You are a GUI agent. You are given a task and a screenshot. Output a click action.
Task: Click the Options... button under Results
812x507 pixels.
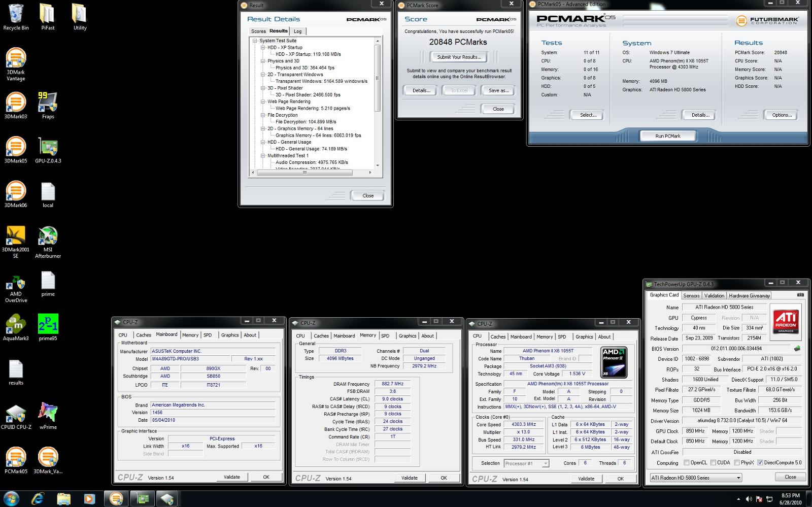[782, 115]
